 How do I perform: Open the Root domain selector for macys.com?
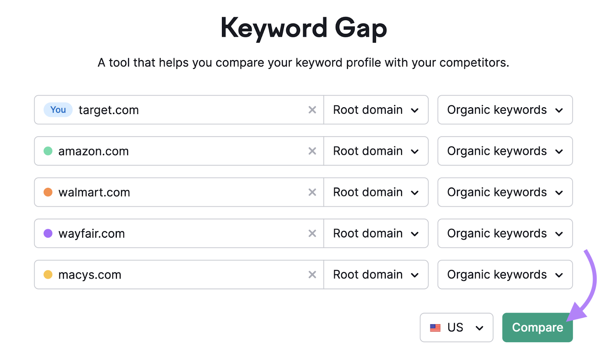[x=376, y=275]
